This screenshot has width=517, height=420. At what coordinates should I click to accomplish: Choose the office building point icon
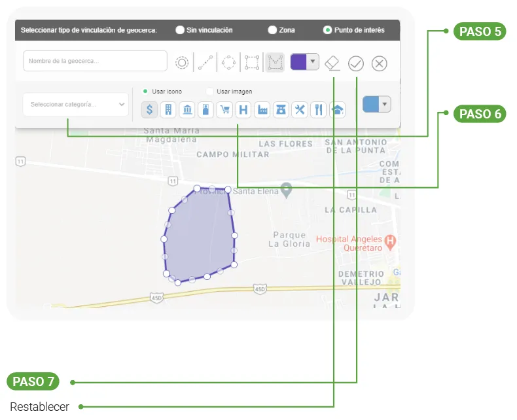click(x=168, y=109)
